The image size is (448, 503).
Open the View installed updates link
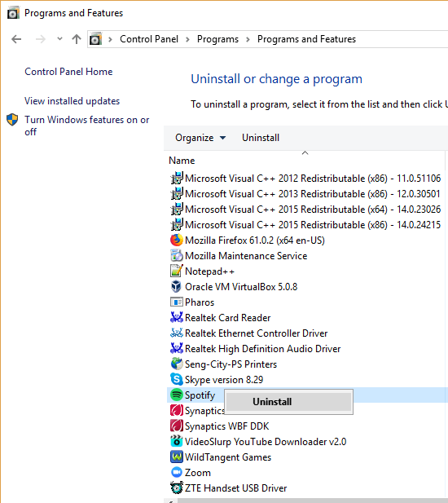coord(72,101)
